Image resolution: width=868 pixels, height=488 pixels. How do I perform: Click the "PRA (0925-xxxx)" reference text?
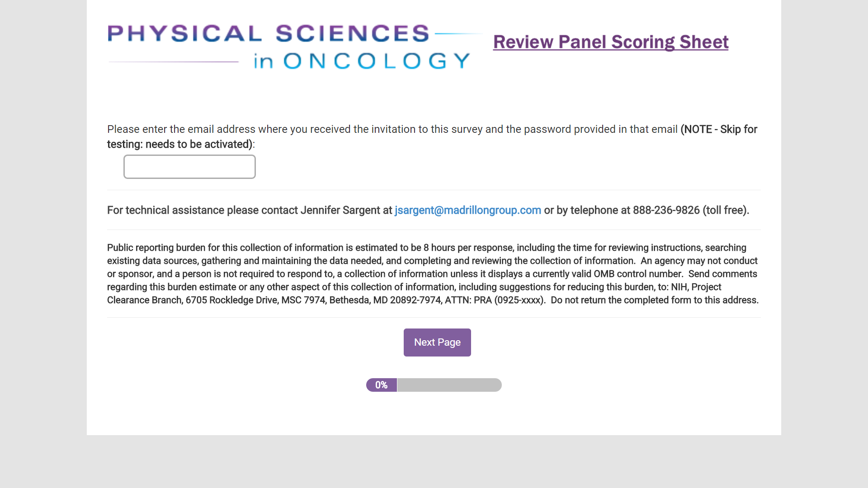pos(509,300)
